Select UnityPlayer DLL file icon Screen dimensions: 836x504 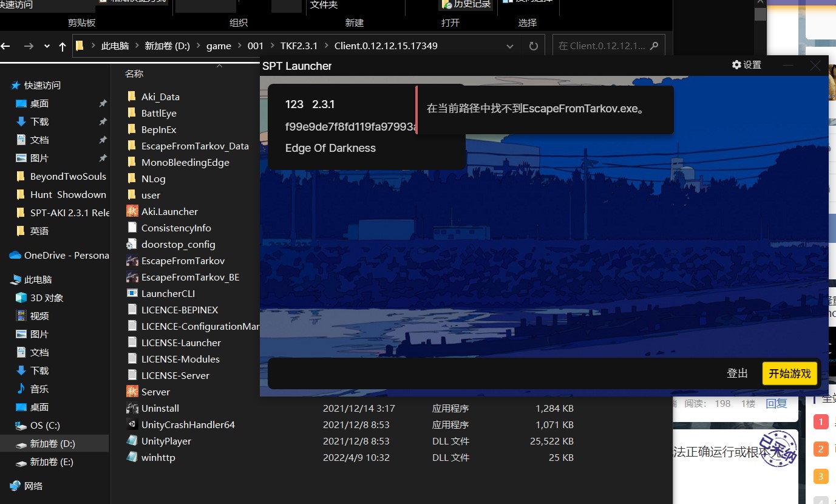[132, 441]
